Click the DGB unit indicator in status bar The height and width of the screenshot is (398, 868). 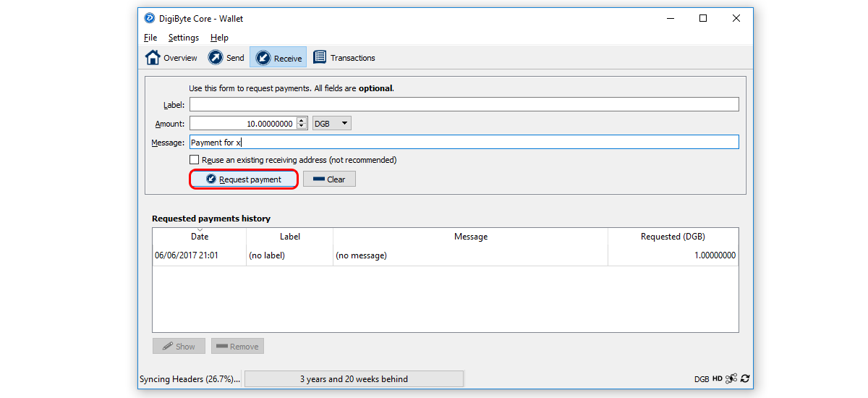(x=702, y=378)
